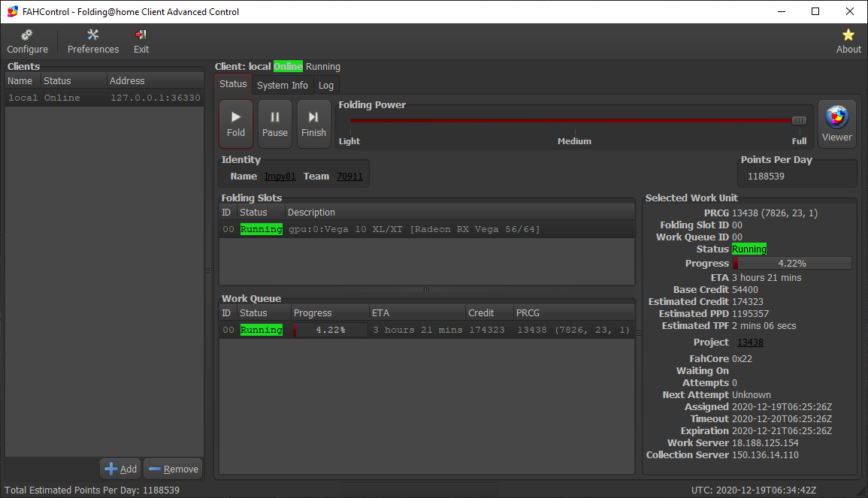The height and width of the screenshot is (498, 868).
Task: Click the PRCG value in Selected Work Unit
Action: coord(775,213)
